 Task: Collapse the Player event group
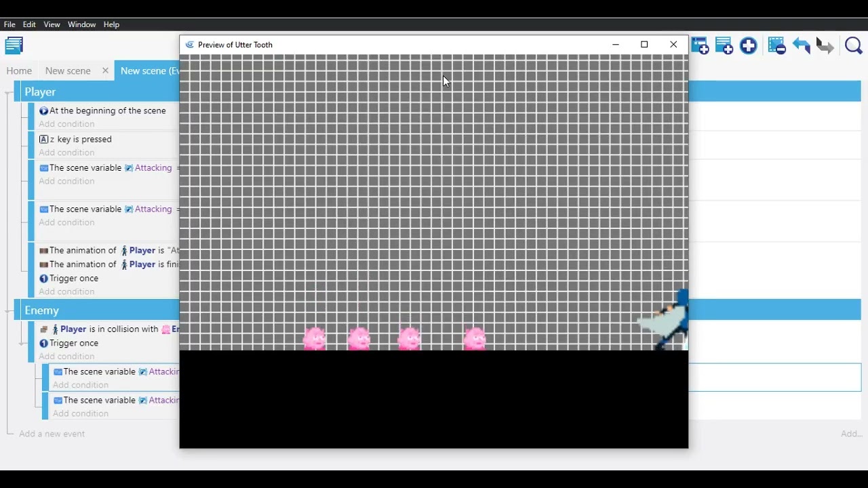8,91
